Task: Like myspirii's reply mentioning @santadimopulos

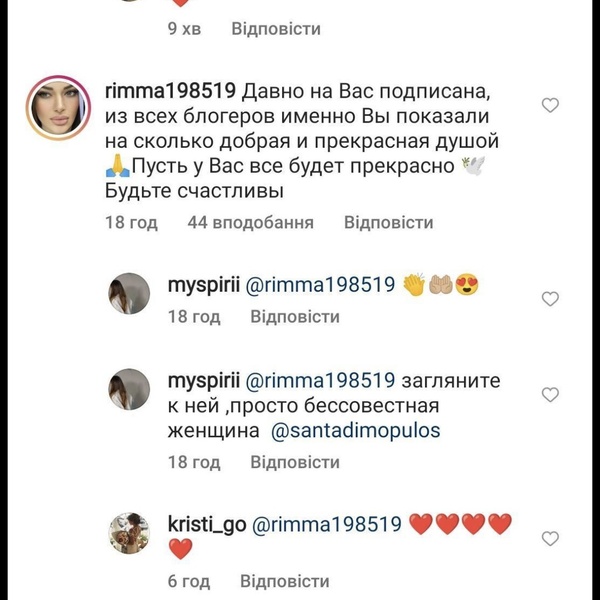Action: click(549, 394)
